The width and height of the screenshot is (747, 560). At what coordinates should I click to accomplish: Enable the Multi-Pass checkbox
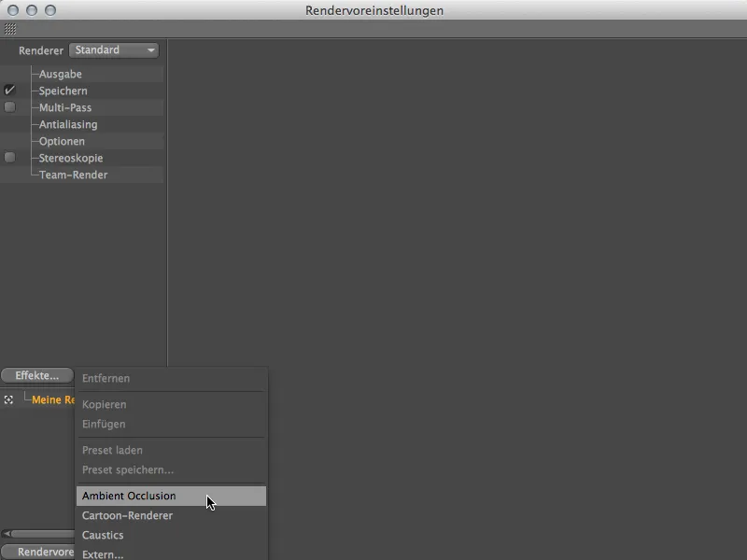point(9,106)
